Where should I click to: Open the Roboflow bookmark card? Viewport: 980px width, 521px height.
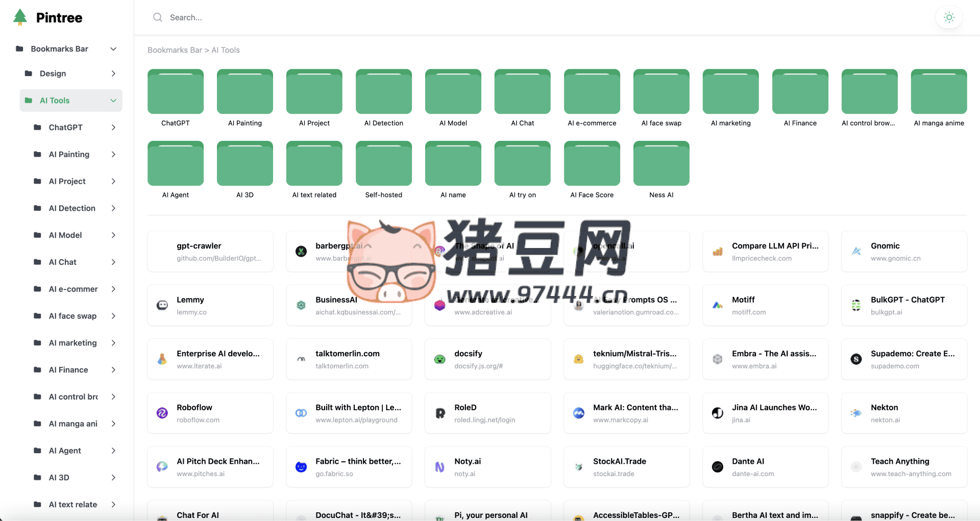[210, 413]
